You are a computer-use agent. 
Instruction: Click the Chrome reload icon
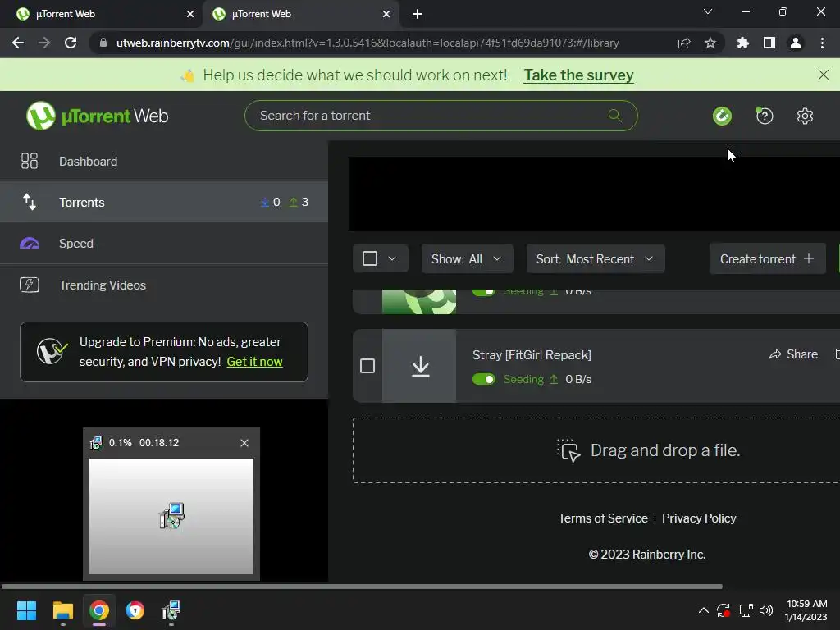pos(71,43)
